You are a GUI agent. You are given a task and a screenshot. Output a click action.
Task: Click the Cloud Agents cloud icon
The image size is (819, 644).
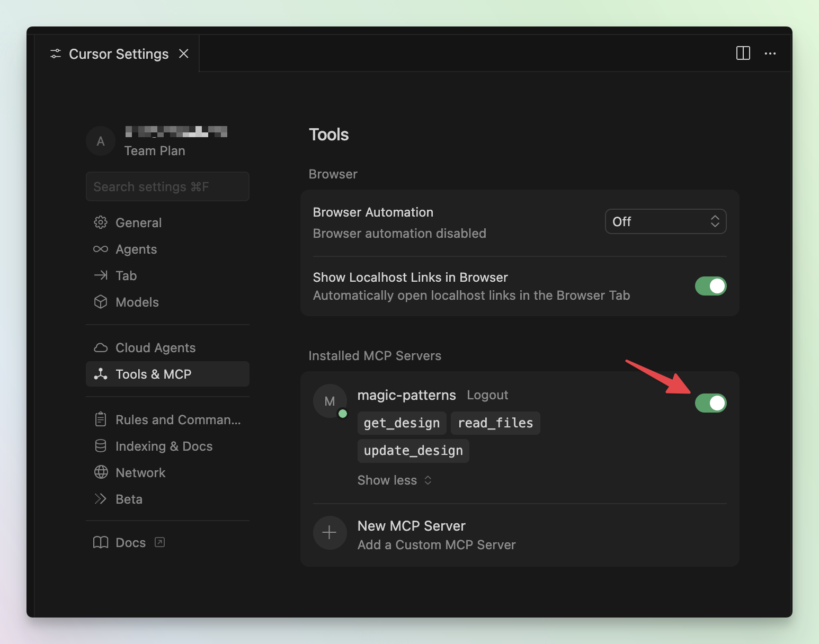click(101, 347)
